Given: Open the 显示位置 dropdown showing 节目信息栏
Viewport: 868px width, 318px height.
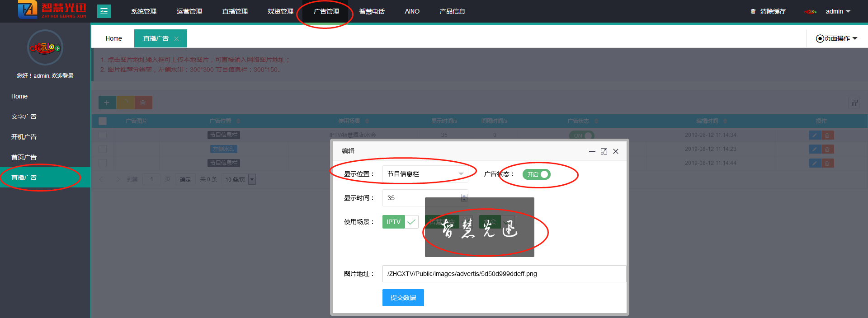Looking at the screenshot, I should pyautogui.click(x=425, y=174).
